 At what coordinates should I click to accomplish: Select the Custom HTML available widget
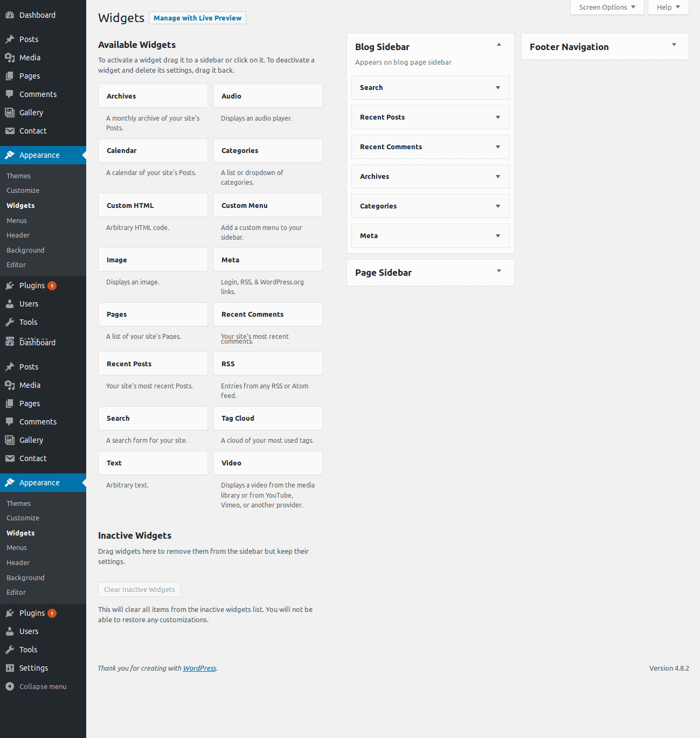[153, 206]
